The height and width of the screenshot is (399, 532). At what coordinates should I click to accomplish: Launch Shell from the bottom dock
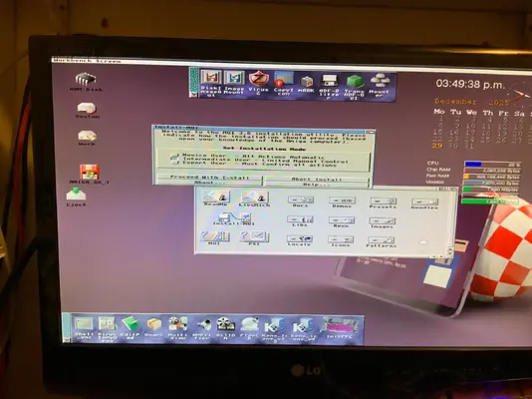point(84,328)
